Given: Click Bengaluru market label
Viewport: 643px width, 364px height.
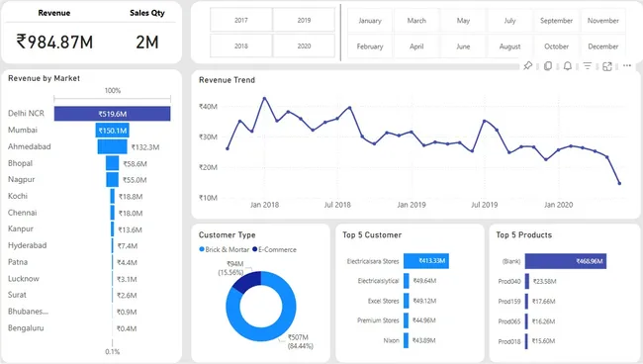Looking at the screenshot, I should 26,328.
